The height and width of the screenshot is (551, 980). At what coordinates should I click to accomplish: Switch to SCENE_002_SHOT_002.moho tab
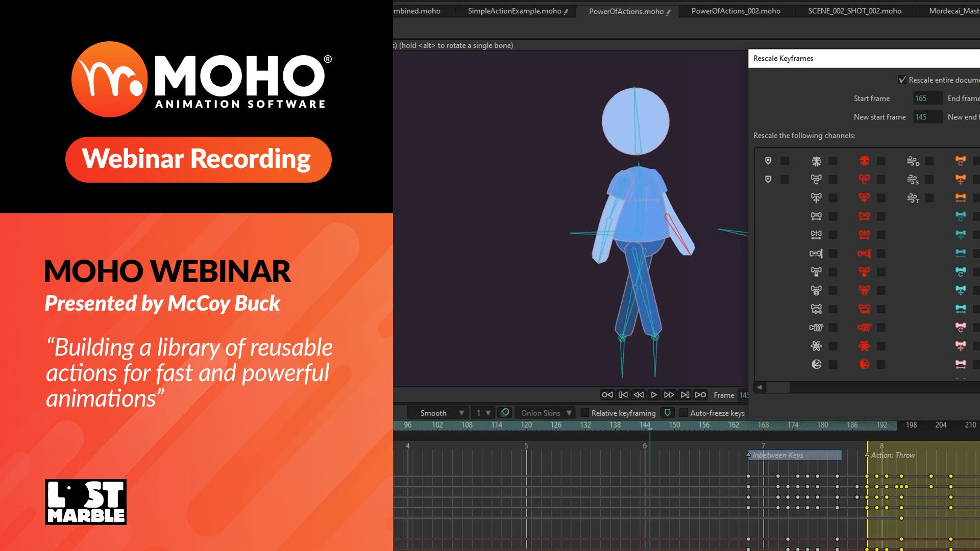point(854,11)
